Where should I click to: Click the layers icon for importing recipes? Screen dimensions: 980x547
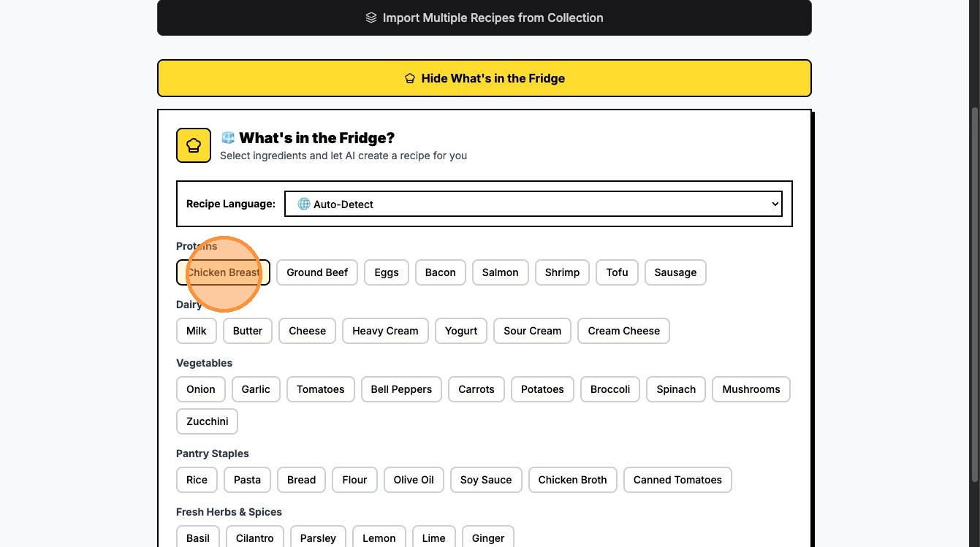[x=371, y=18]
